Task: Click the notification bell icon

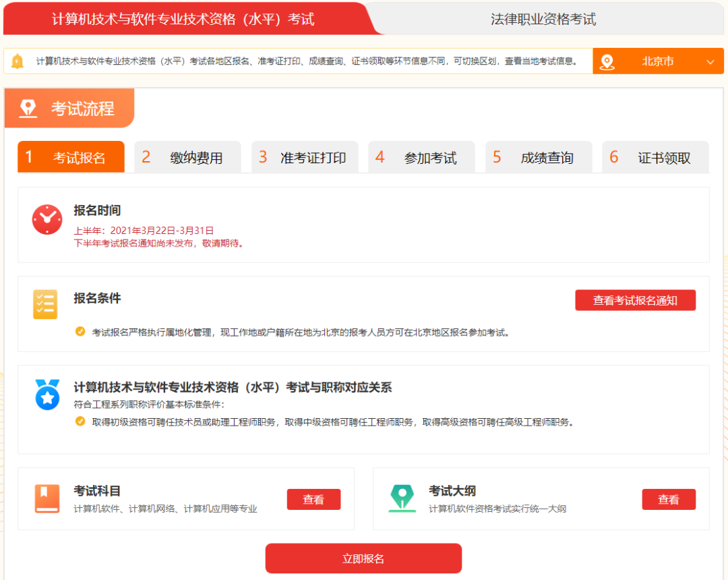Action: pos(18,61)
